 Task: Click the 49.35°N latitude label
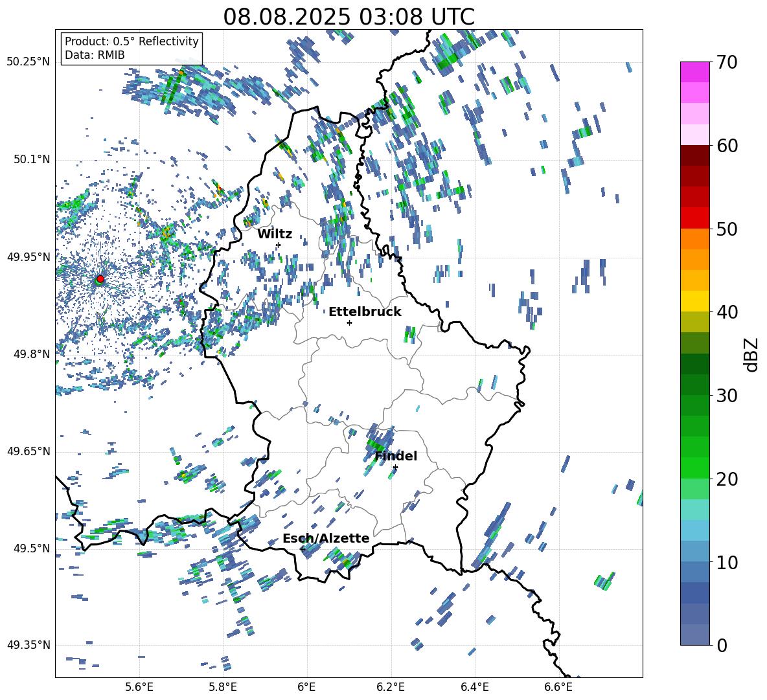click(x=29, y=645)
